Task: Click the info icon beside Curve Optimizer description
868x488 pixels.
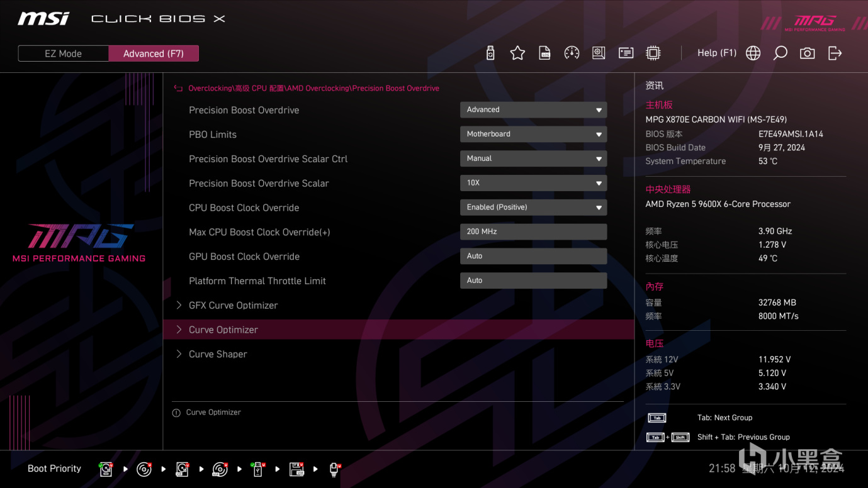Action: 176,413
